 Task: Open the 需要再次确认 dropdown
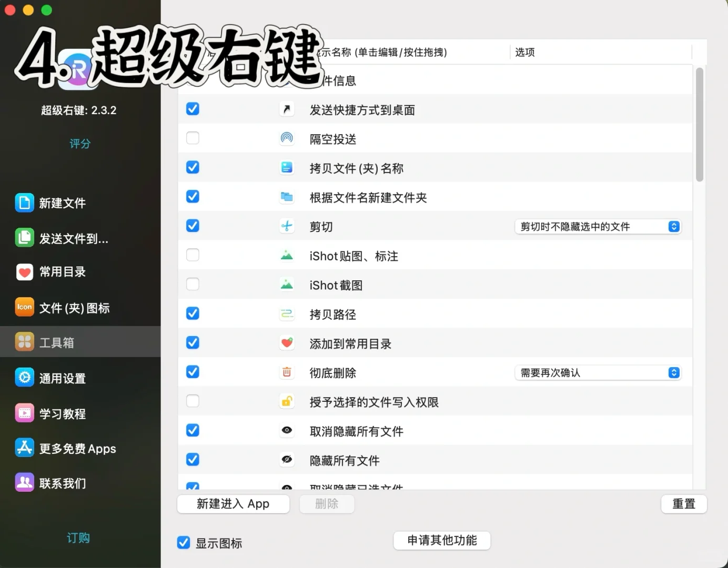598,372
